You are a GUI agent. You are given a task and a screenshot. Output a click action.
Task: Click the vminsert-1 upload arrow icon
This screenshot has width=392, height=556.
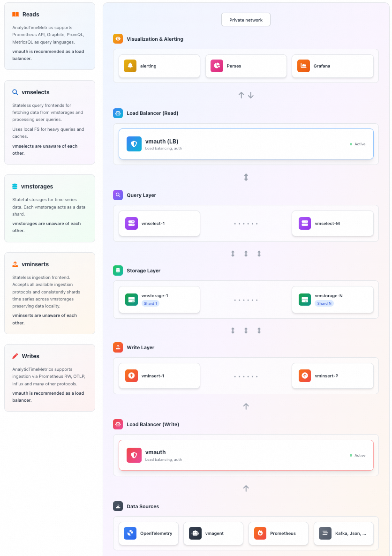pyautogui.click(x=131, y=376)
